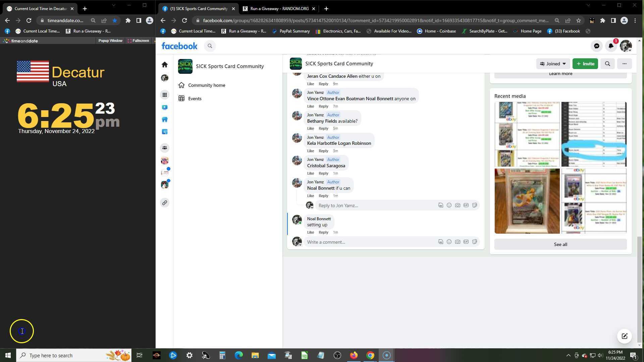Reply to Noal Bonnett's setting up comment
The width and height of the screenshot is (644, 362).
tap(323, 232)
